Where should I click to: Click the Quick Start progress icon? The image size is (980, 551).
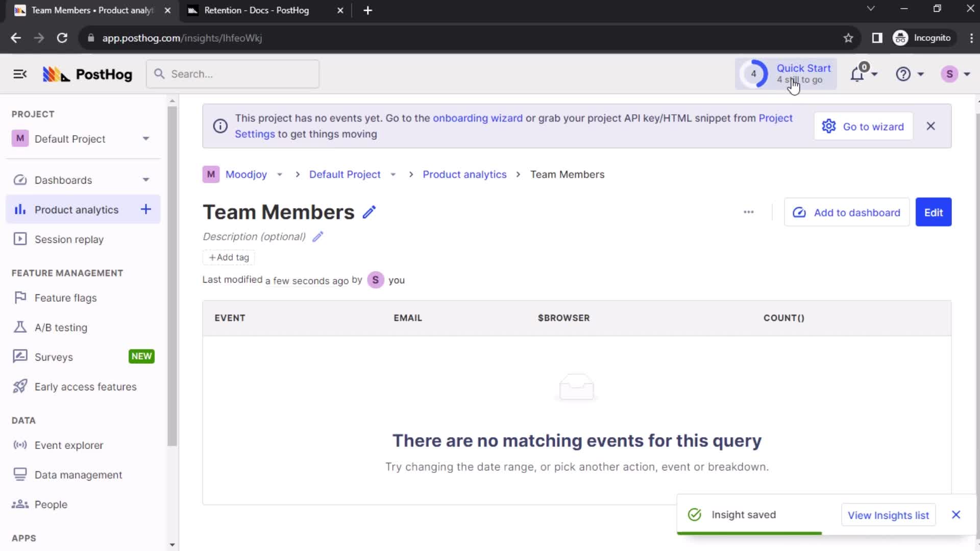(754, 73)
